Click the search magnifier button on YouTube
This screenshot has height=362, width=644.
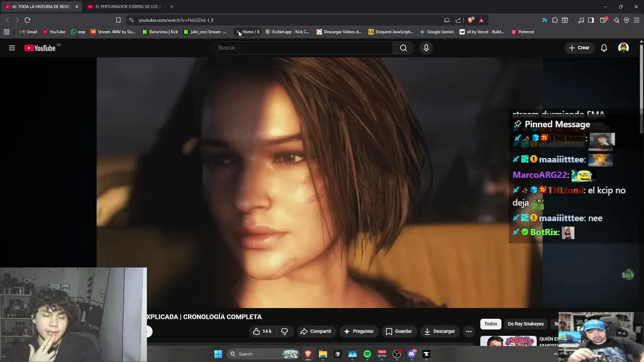point(404,48)
